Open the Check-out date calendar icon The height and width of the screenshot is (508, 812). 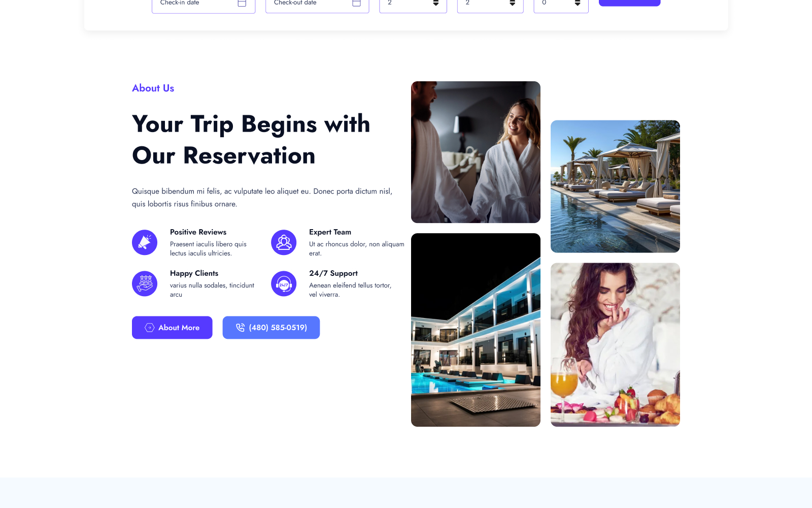click(356, 3)
